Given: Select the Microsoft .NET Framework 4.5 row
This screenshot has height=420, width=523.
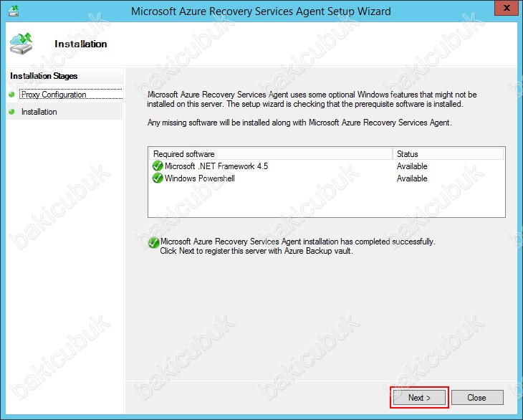Looking at the screenshot, I should coord(326,166).
